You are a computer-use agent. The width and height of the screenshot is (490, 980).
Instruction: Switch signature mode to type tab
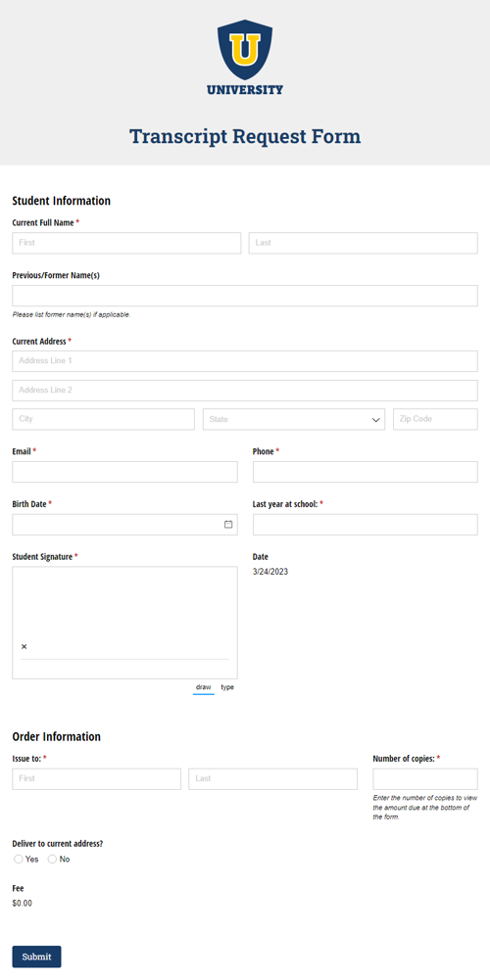tap(227, 687)
